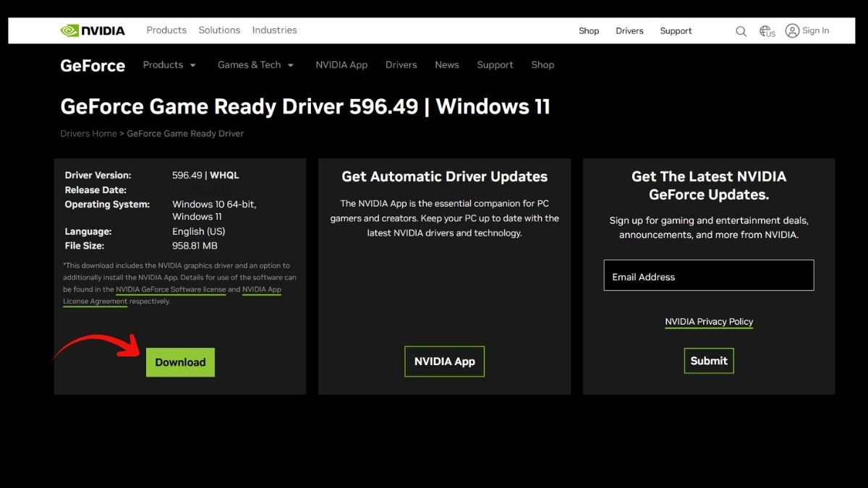
Task: Open the Industries menu
Action: 274,30
